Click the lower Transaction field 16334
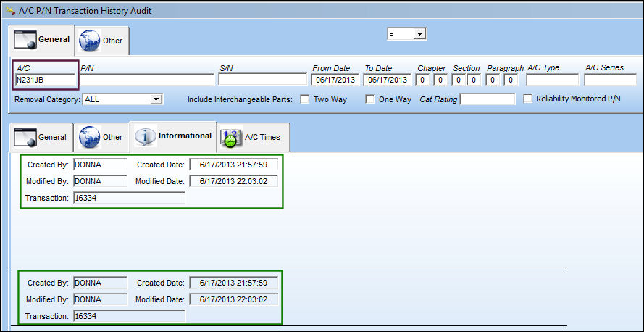Screen dimensions: 644x332 point(130,316)
